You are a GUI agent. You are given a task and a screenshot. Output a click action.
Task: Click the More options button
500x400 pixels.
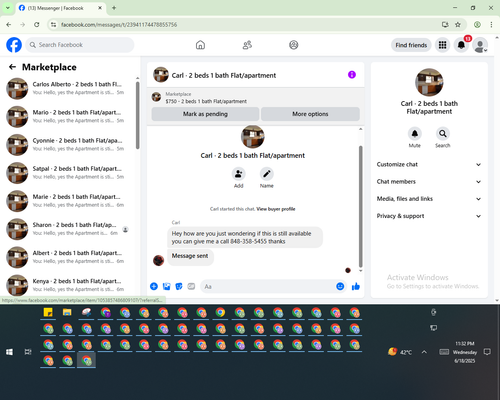[x=310, y=114]
